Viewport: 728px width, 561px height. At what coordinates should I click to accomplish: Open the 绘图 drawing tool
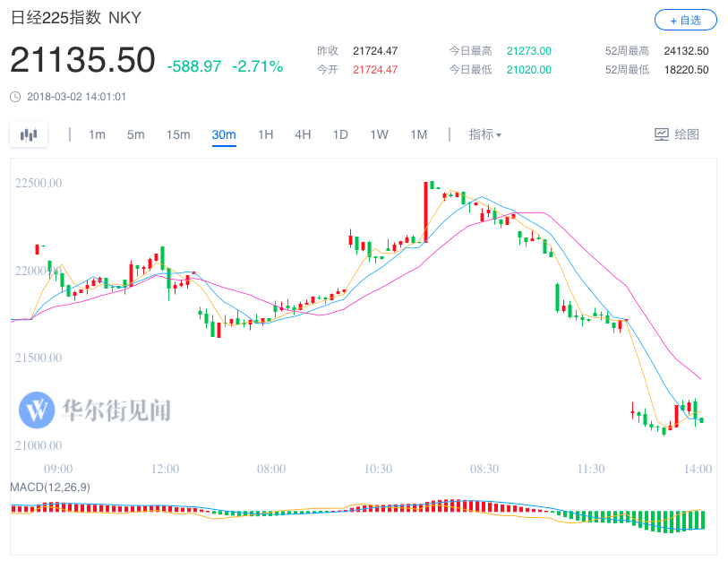[677, 134]
